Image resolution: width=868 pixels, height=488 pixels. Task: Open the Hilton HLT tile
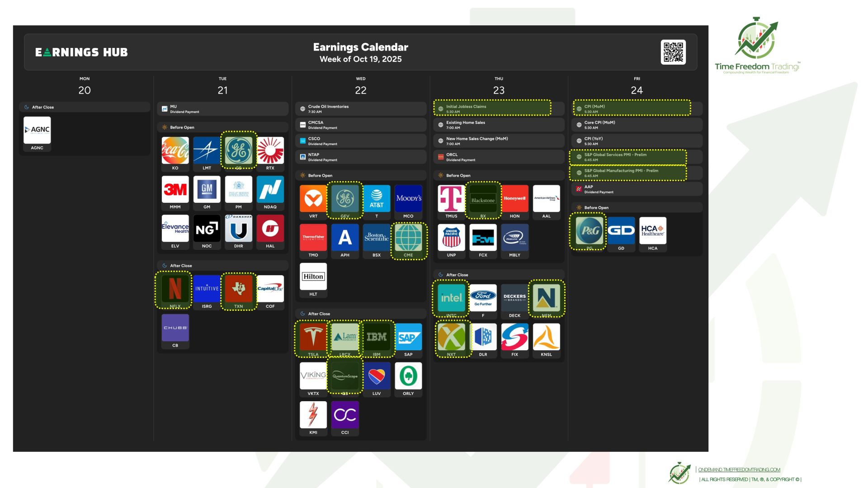click(313, 277)
